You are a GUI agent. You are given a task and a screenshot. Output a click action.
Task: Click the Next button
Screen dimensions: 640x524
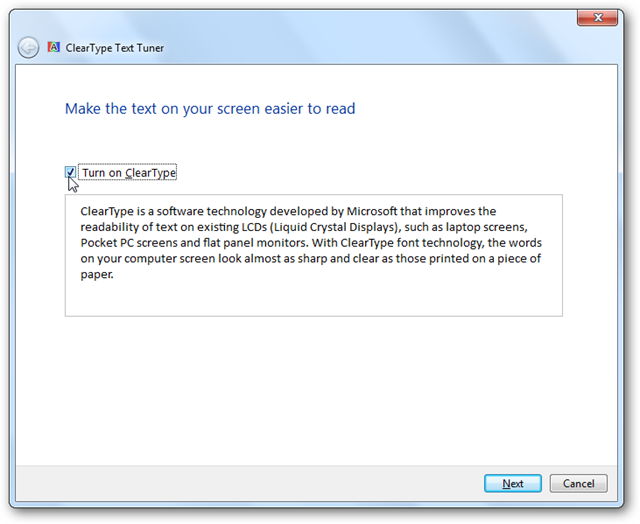pos(513,483)
